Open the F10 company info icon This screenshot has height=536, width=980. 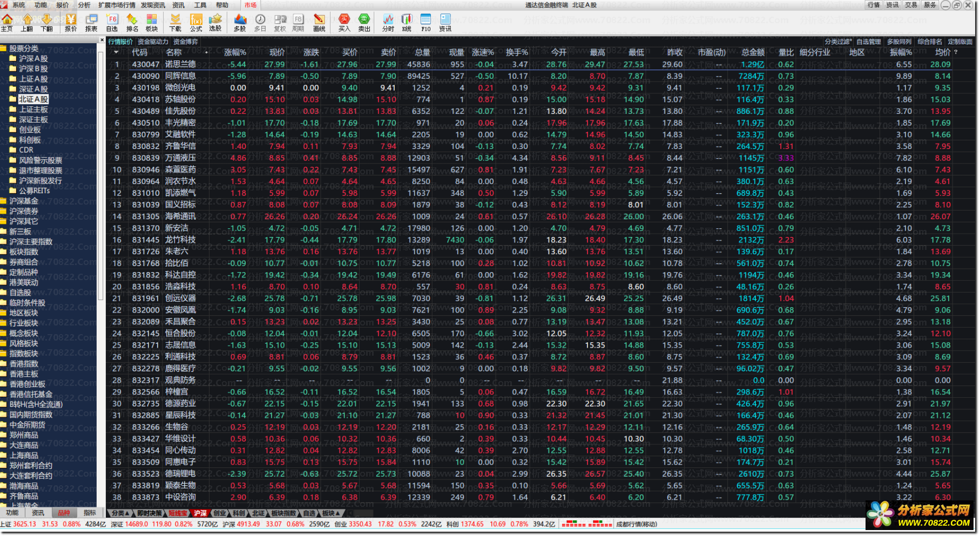(x=426, y=22)
